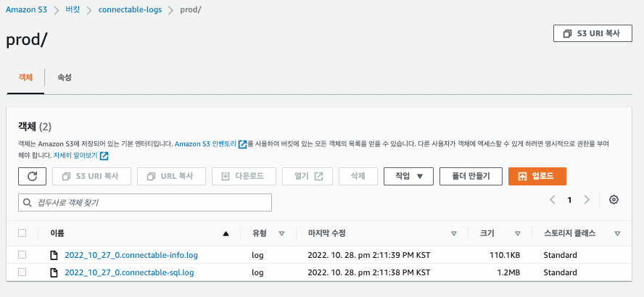
Task: Click the S3 URI 복사 button at top right
Action: click(592, 33)
